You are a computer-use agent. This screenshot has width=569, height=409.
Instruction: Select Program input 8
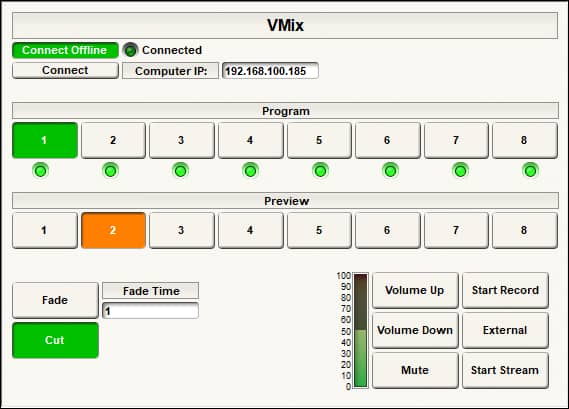(x=525, y=140)
